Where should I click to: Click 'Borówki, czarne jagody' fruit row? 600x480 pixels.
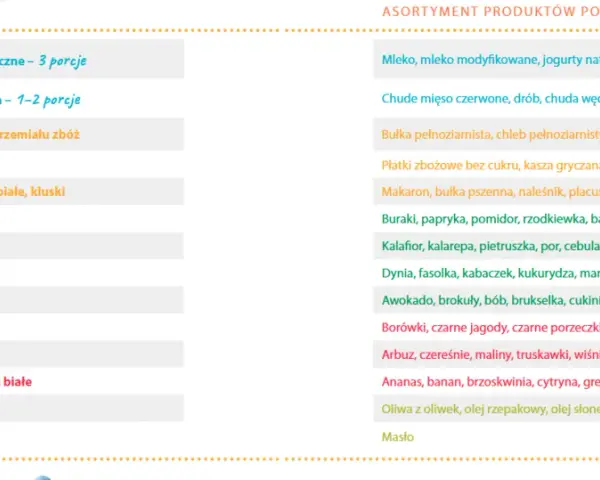click(x=487, y=328)
